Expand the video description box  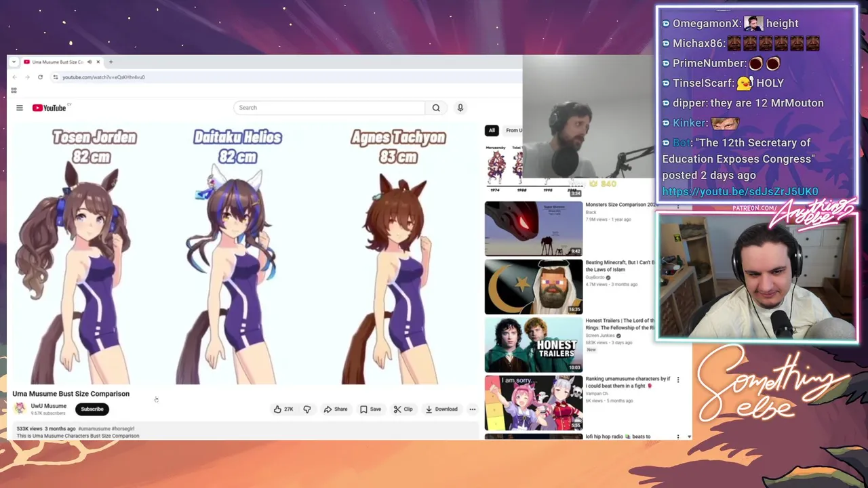[245, 432]
